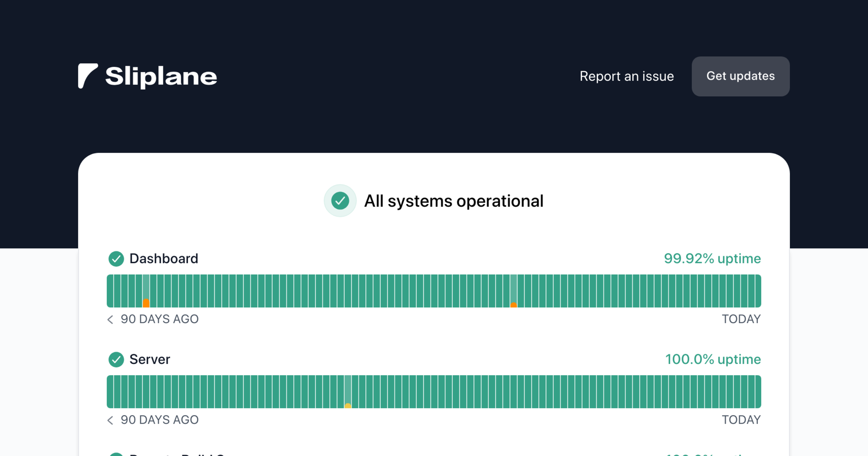
Task: Click the All systems operational heading
Action: click(454, 201)
